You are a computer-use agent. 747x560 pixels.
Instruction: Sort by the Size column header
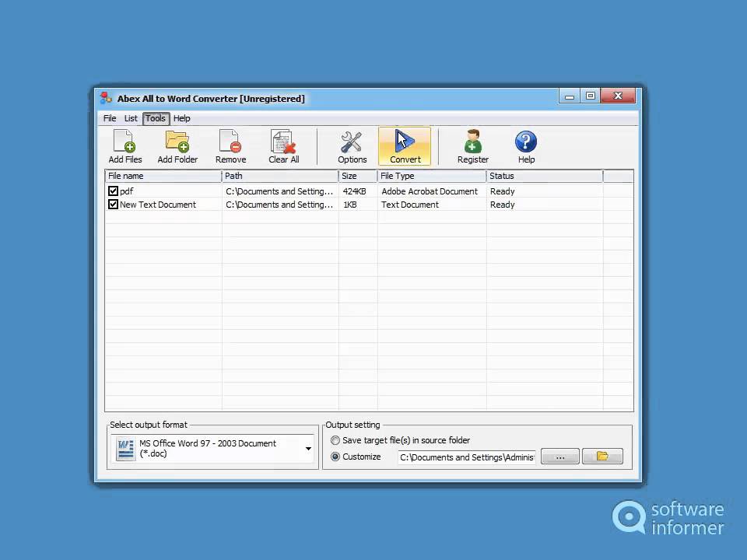click(358, 176)
